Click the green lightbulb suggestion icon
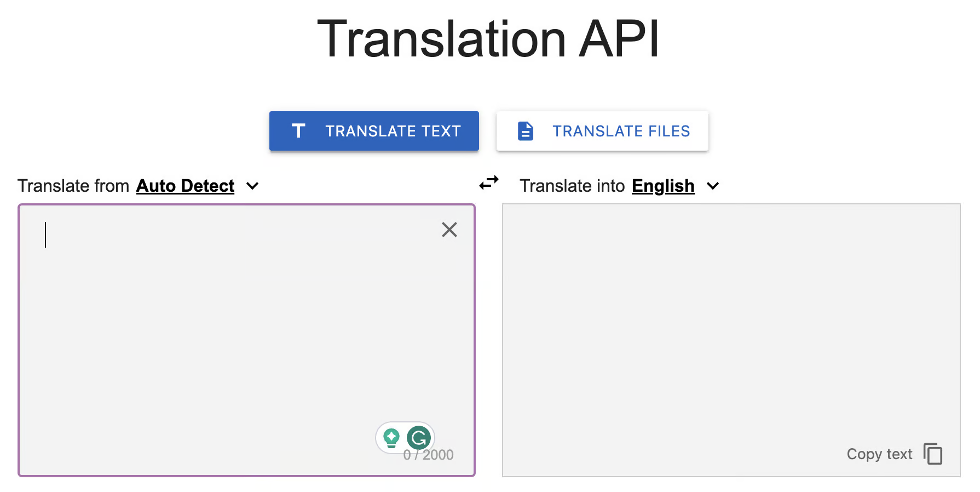 pos(391,438)
